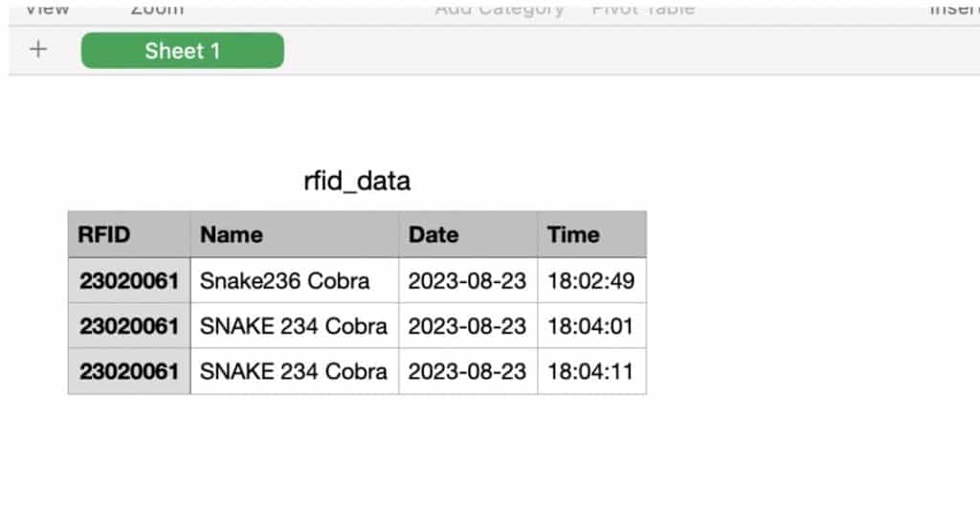Select RFID cell in the Snake236 Cobra row
980x511 pixels.
[x=128, y=280]
